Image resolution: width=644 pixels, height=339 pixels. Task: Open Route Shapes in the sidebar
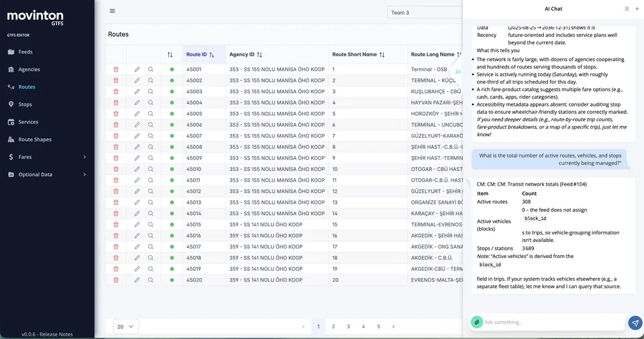pos(34,139)
